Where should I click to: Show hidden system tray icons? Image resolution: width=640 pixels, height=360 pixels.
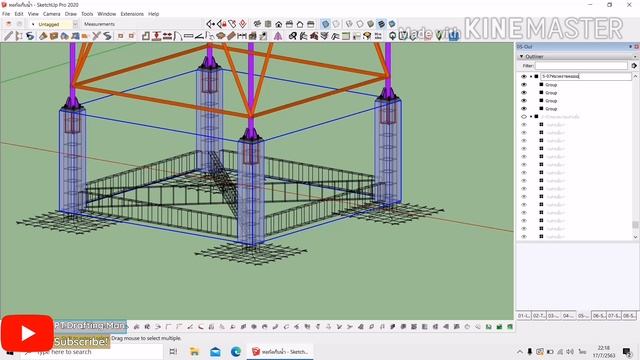pos(520,351)
